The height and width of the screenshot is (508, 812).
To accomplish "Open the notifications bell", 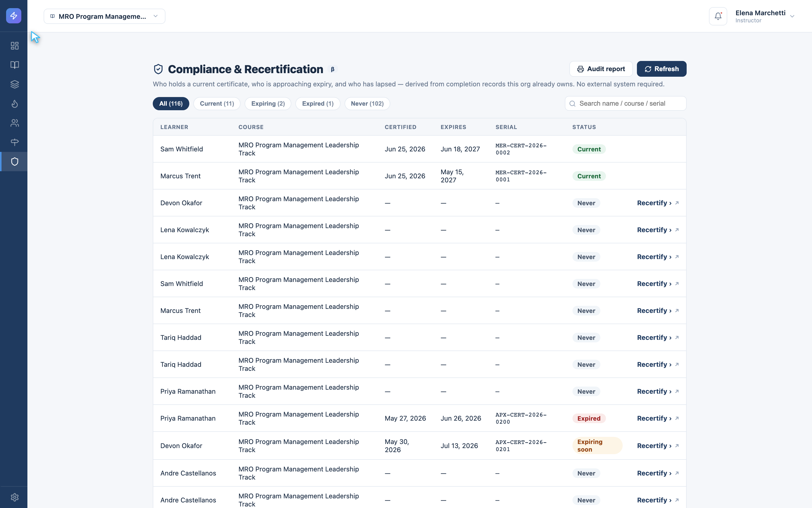I will click(x=718, y=16).
